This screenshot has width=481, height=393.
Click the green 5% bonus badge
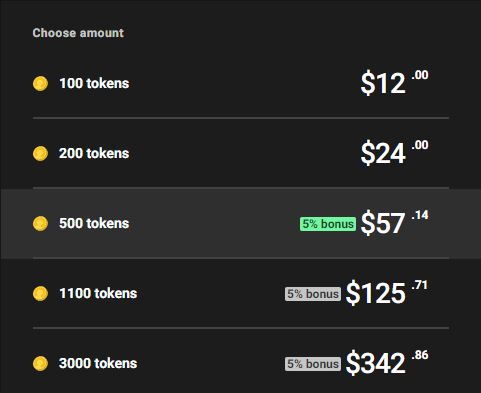[328, 224]
